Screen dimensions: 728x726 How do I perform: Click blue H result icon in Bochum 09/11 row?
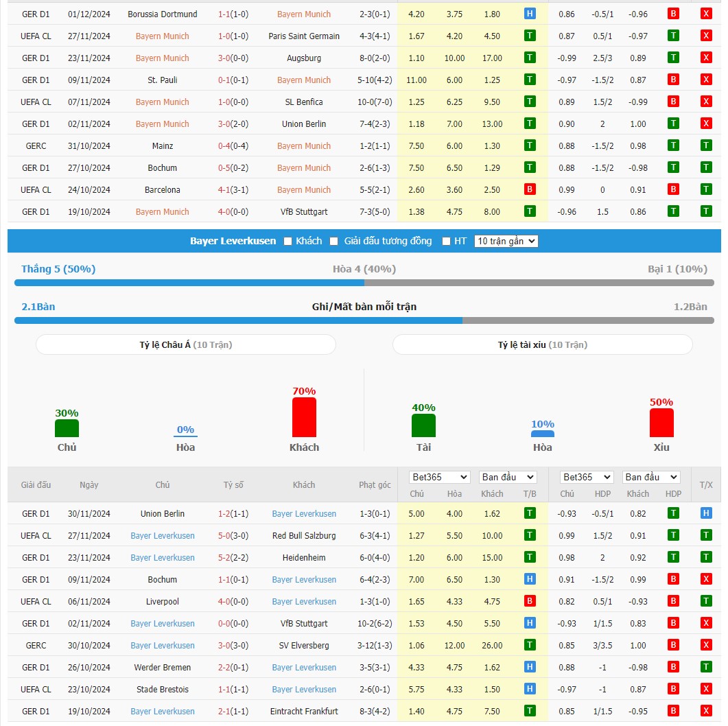(x=530, y=579)
